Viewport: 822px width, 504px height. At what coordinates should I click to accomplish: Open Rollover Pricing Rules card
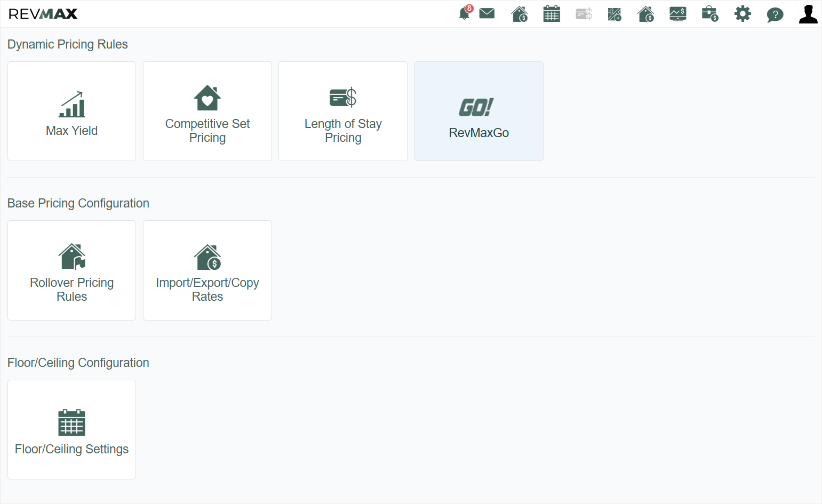72,270
